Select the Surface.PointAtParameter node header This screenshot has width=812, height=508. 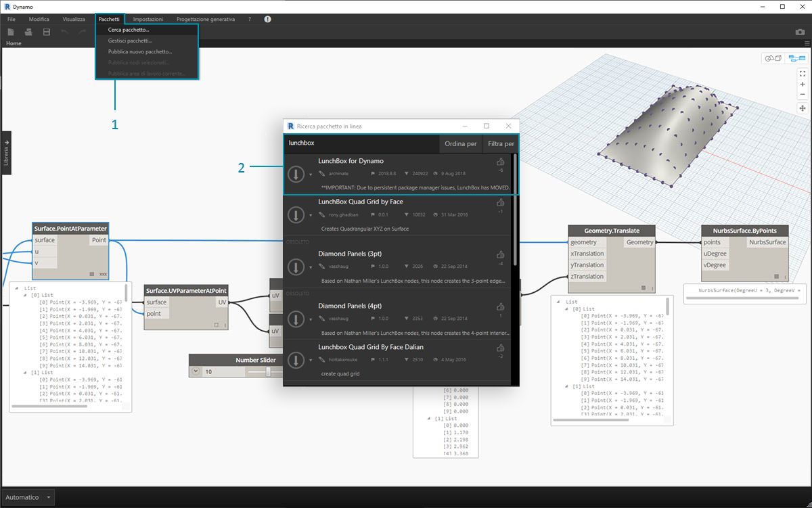tap(70, 229)
